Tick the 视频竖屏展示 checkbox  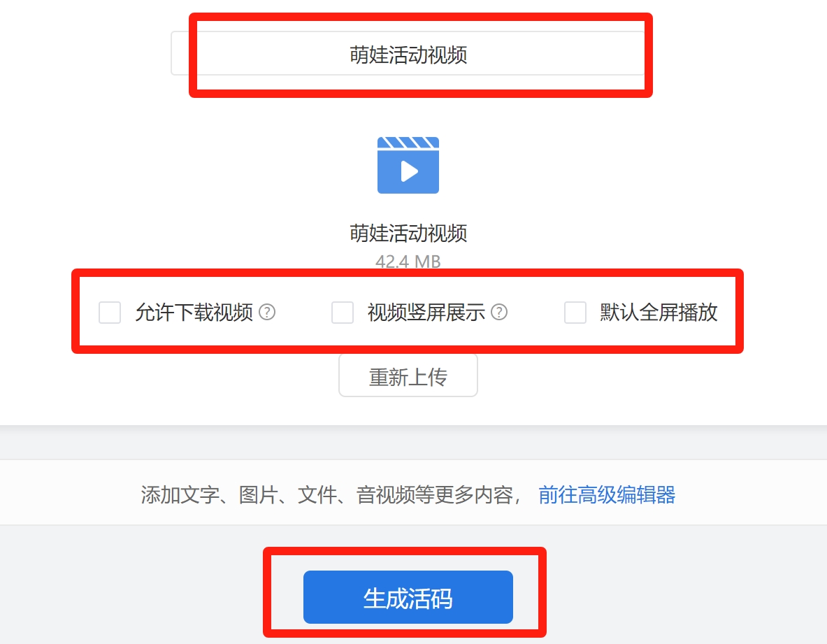(343, 313)
